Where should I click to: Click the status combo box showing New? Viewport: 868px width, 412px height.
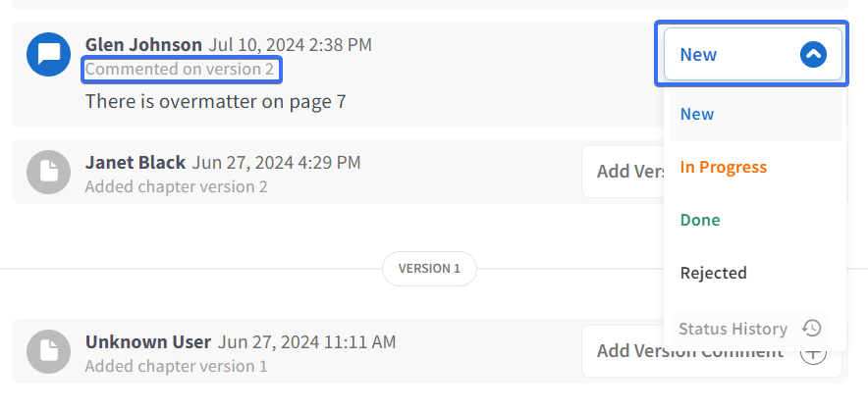(753, 54)
